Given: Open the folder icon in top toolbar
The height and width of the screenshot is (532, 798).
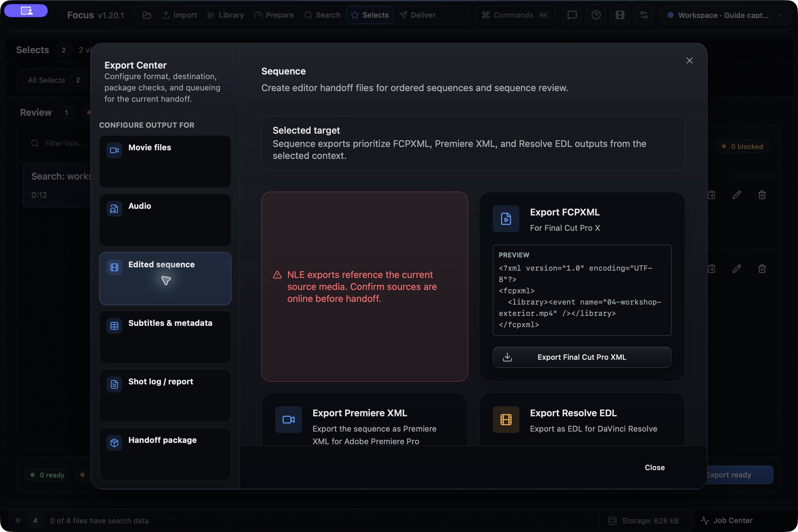Looking at the screenshot, I should [x=147, y=15].
